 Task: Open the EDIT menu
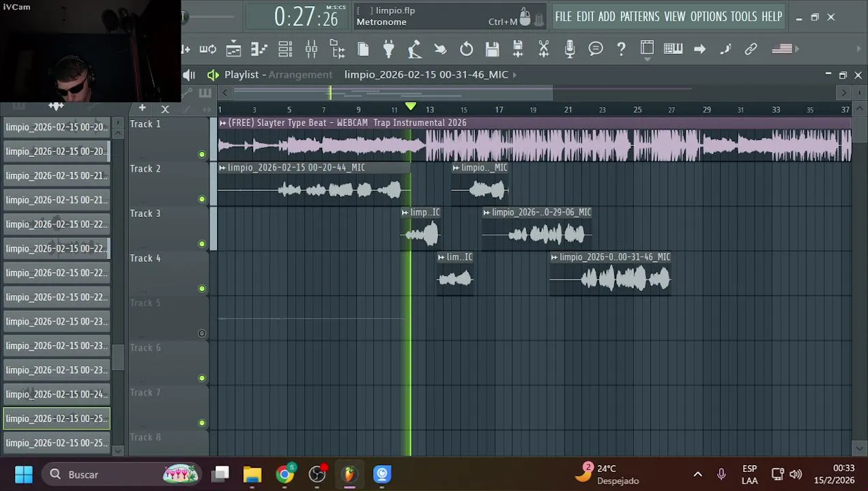585,16
